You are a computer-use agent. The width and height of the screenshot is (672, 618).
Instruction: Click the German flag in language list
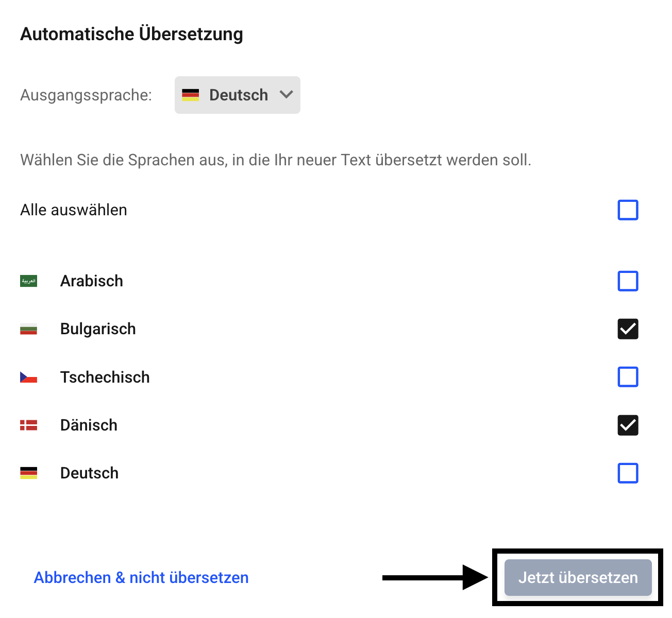pos(28,473)
